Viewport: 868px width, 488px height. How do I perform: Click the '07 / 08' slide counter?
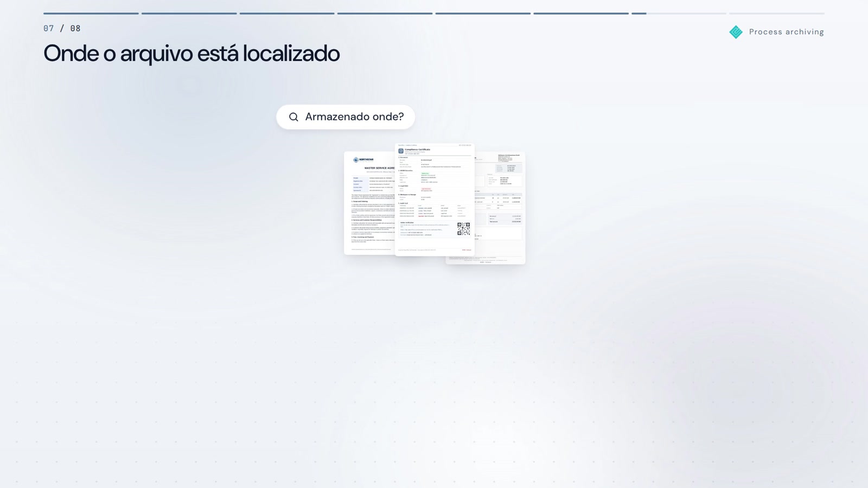[x=62, y=28]
